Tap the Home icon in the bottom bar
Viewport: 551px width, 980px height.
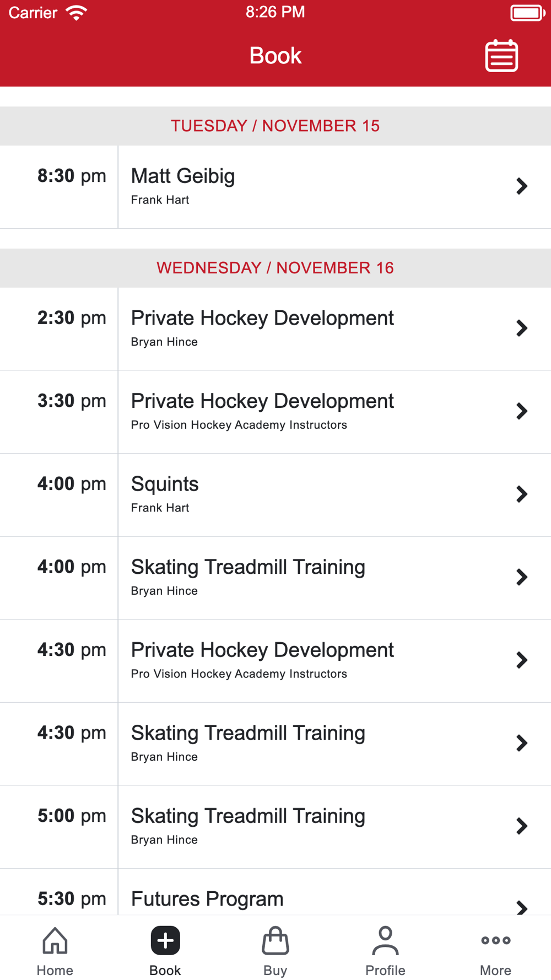click(55, 940)
